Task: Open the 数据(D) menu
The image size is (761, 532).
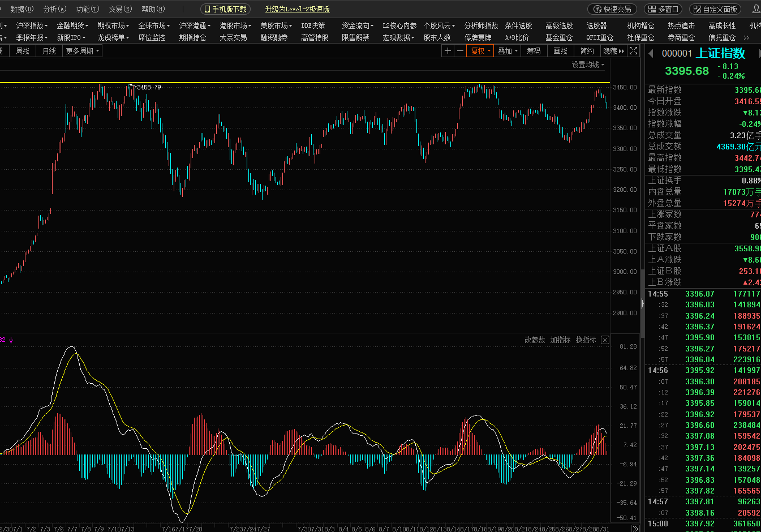Action: tap(22, 9)
